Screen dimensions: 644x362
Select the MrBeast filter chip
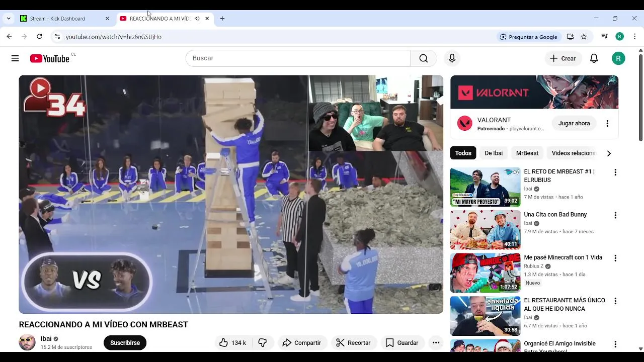pos(527,153)
